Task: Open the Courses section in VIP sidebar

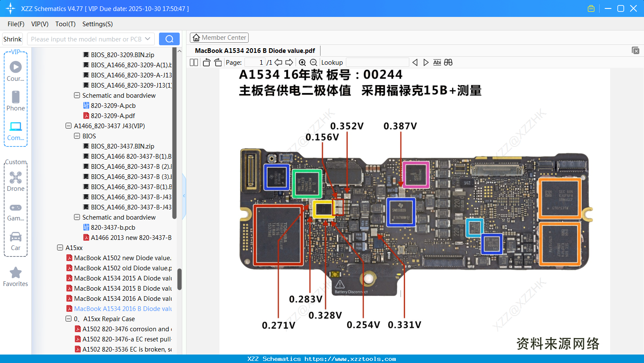Action: pos(16,71)
